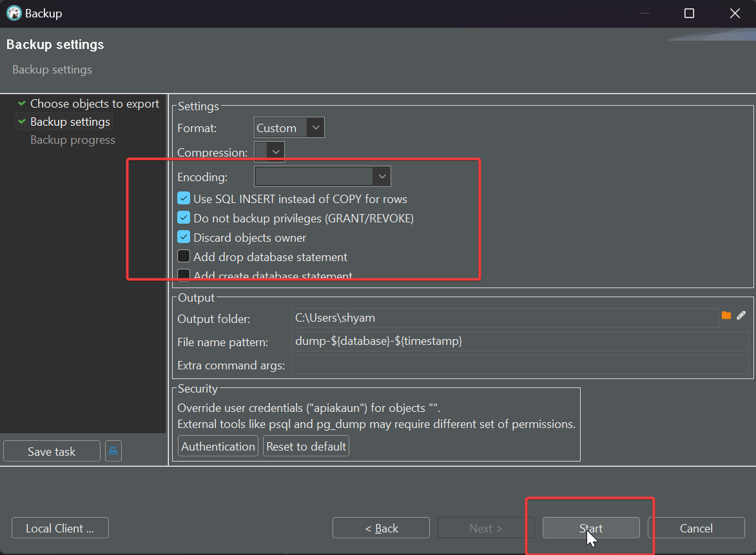Select the Backup settings step

[70, 122]
